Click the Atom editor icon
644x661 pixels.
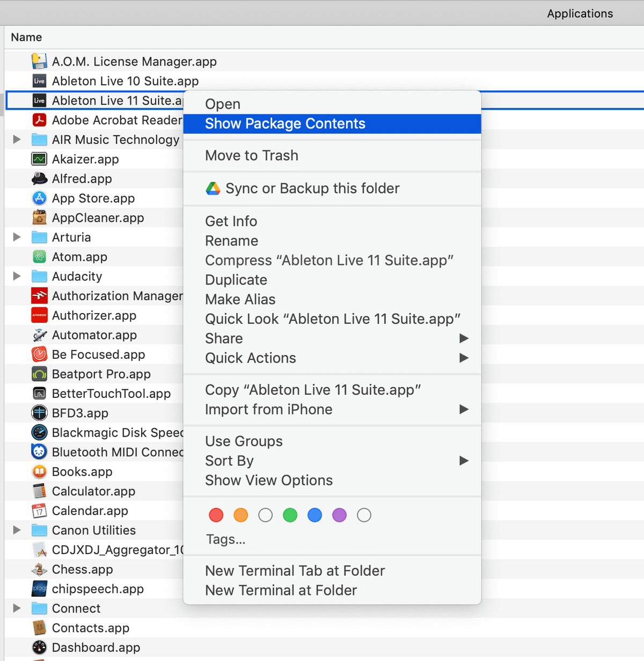click(x=39, y=257)
